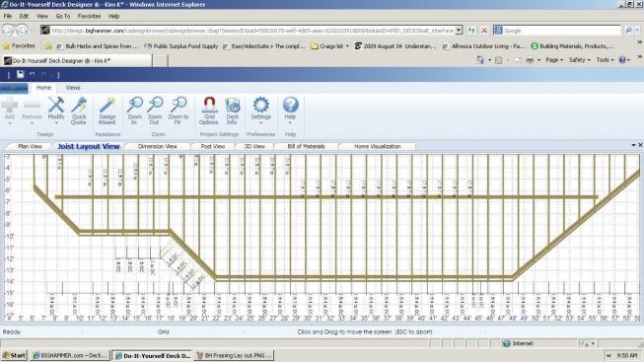Open EasyVideoSuite favorite link
The height and width of the screenshot is (362, 644).
[x=264, y=46]
